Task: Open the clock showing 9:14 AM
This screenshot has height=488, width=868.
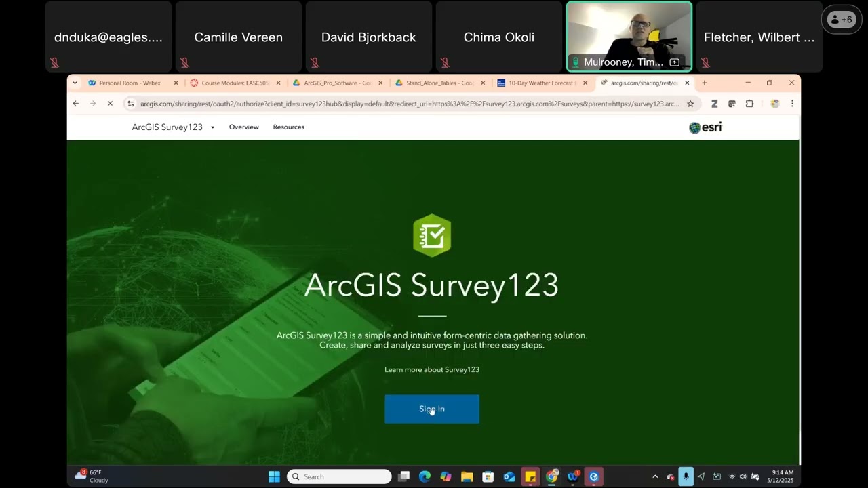Action: click(x=781, y=476)
